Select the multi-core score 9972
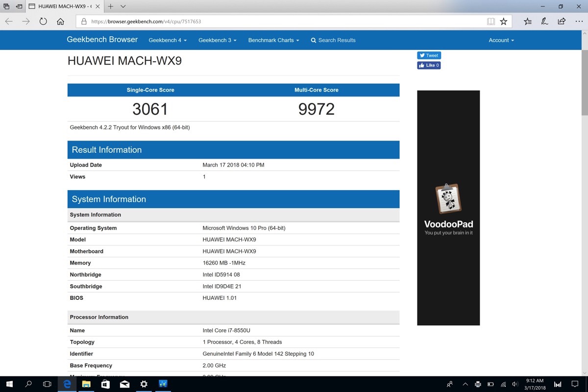The image size is (588, 392). point(317,109)
